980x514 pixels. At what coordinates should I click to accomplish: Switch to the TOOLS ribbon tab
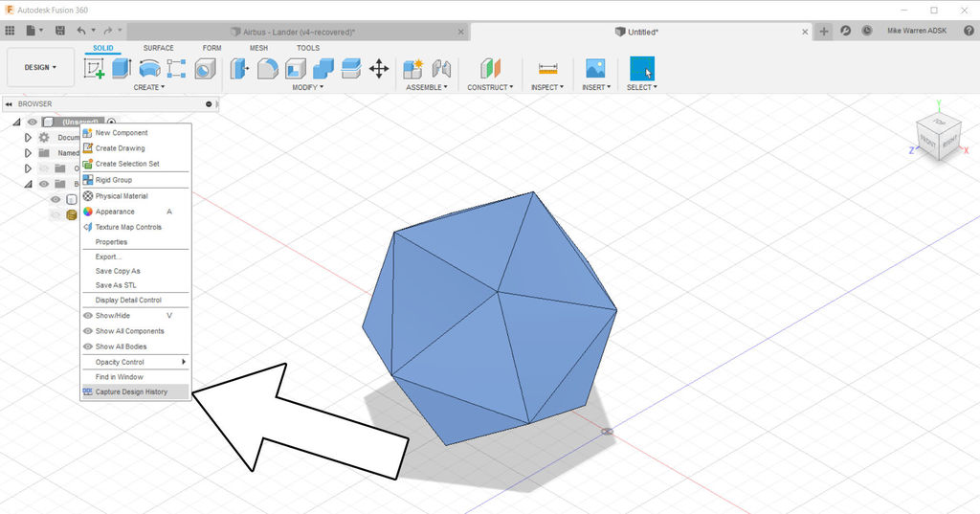coord(307,48)
